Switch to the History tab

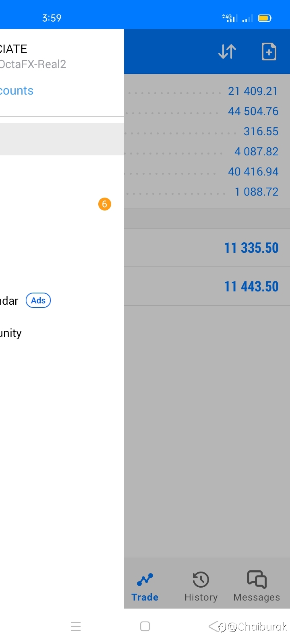(x=201, y=587)
